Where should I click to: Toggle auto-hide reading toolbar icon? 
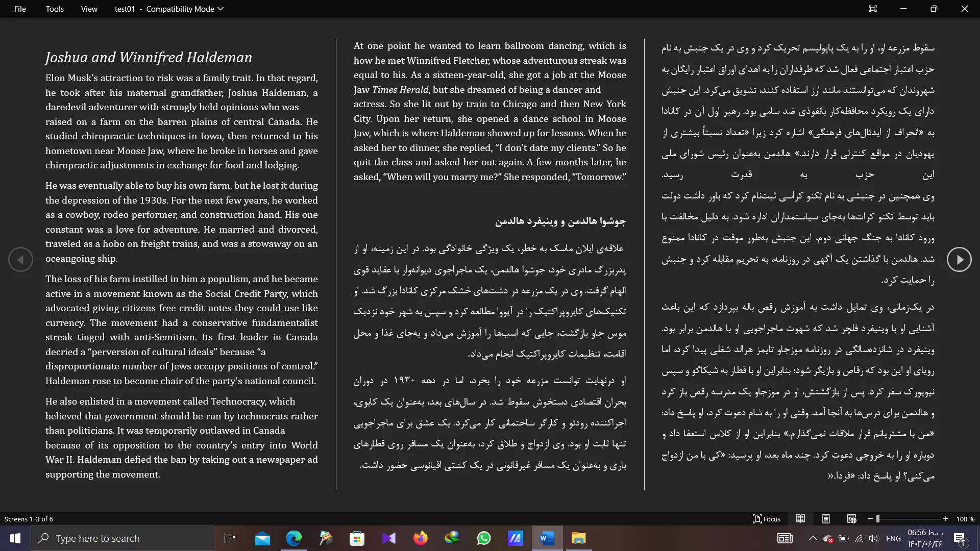(873, 9)
